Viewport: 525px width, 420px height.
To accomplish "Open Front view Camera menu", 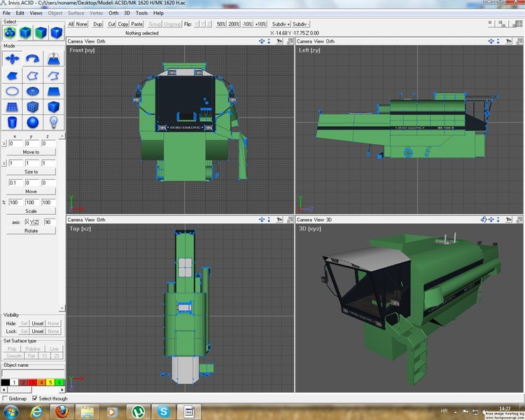I will (75, 41).
